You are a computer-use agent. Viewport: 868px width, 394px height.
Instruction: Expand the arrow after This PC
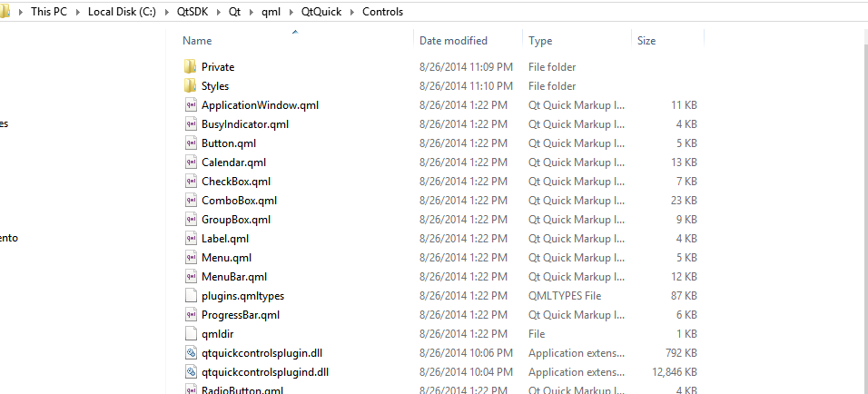pyautogui.click(x=79, y=12)
